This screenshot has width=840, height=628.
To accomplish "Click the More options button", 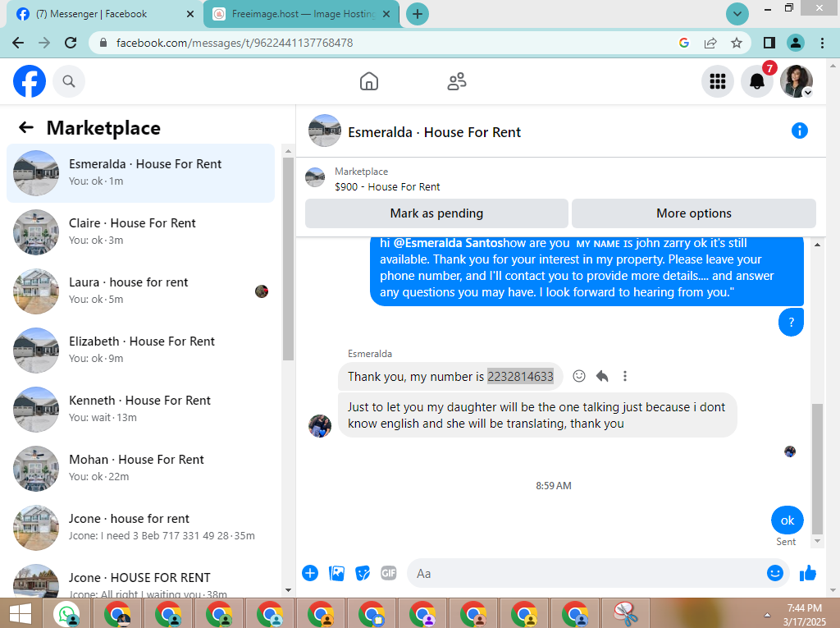I will [x=694, y=213].
